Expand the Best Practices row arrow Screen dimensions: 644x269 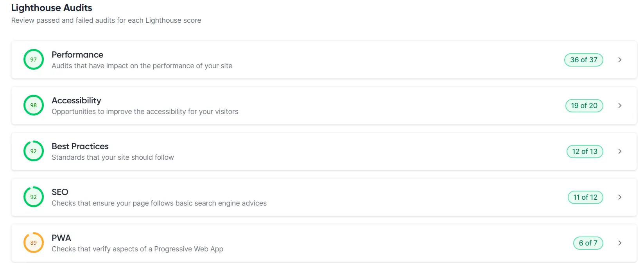(x=620, y=152)
